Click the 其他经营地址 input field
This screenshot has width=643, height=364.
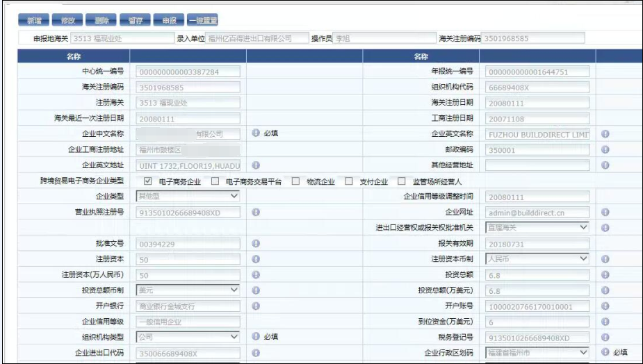point(537,165)
